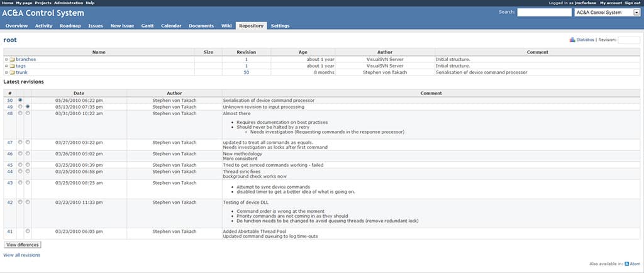This screenshot has height=273, width=644.
Task: Open revision 1 link in branches row
Action: pos(247,60)
